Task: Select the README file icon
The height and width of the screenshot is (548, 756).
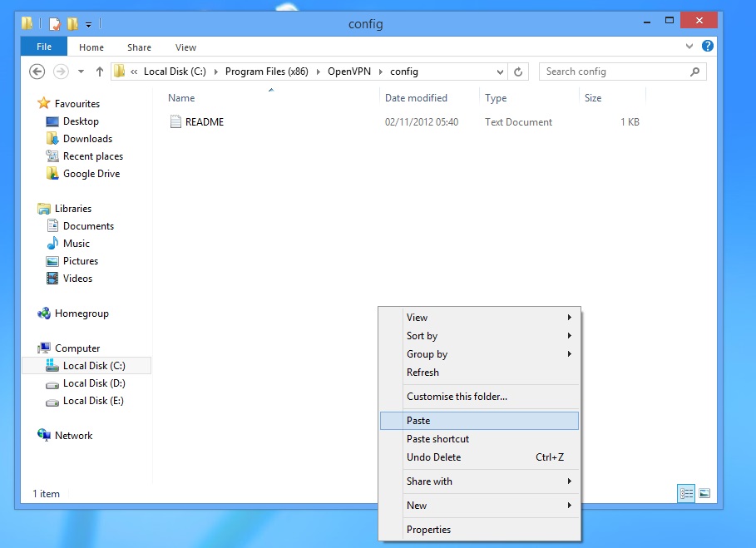Action: click(x=175, y=122)
